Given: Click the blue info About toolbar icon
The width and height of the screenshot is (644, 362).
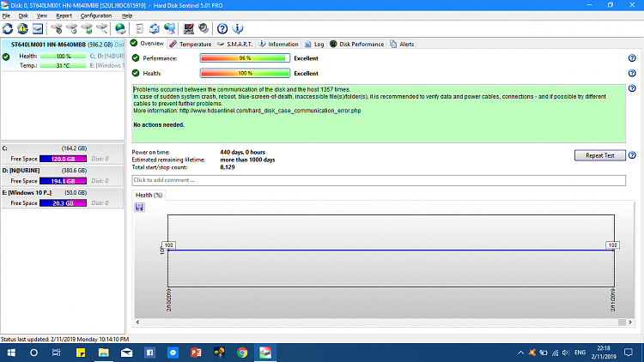Looking at the screenshot, I should click(x=237, y=28).
